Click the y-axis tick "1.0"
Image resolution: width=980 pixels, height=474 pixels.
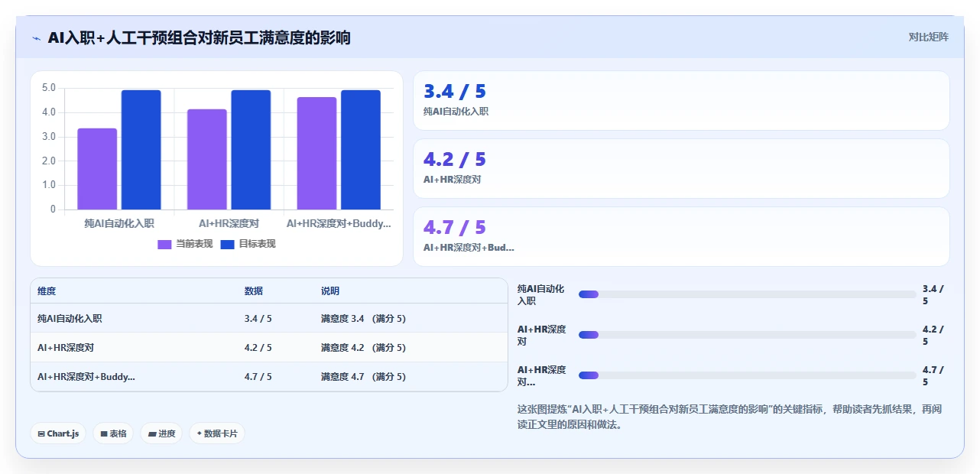coord(48,185)
